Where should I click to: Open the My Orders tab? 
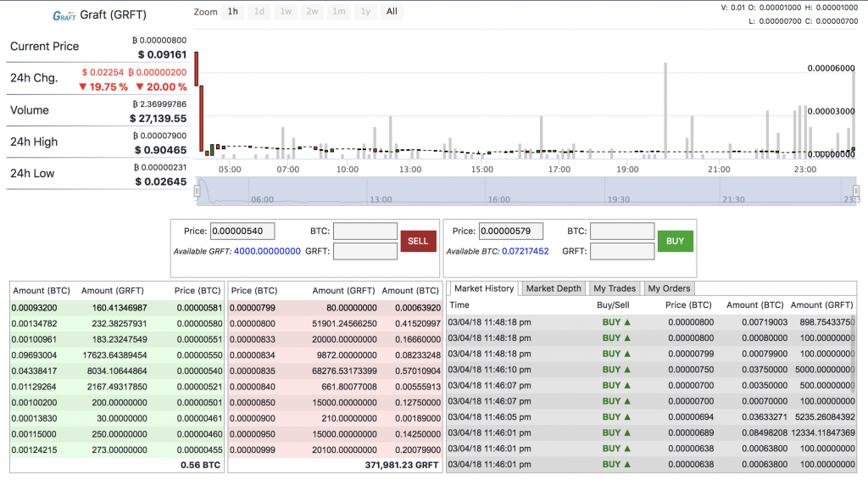coord(669,288)
